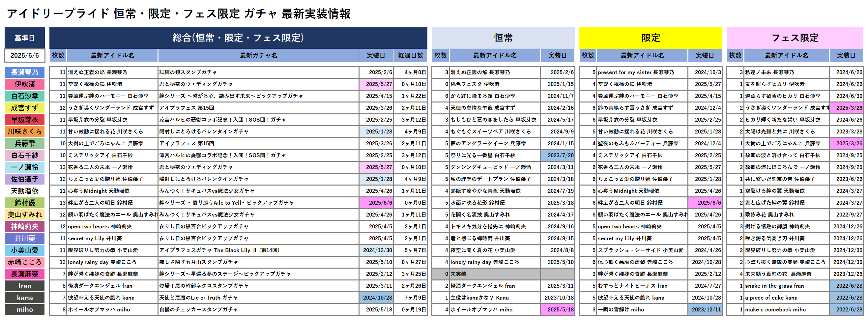Click the red 早坂芽衣 name label

tap(25, 120)
